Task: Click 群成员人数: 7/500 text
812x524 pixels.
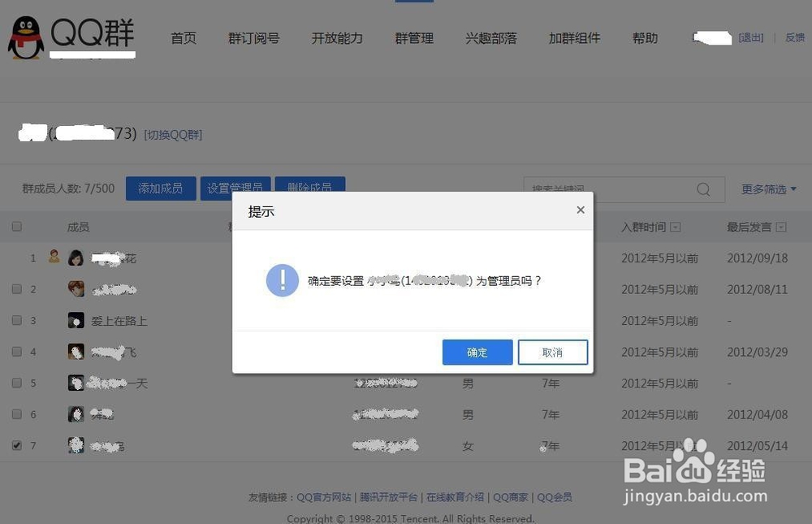Action: click(68, 188)
